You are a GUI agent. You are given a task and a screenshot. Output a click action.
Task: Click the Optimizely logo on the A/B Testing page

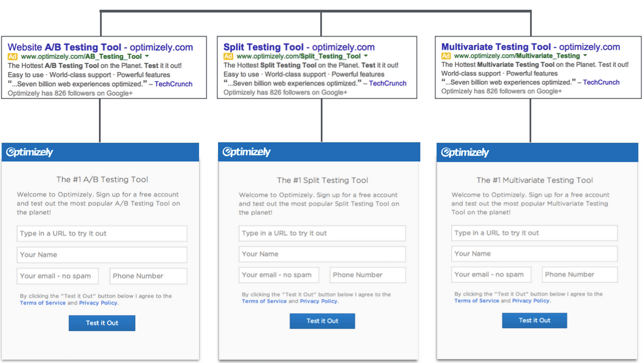[x=29, y=152]
